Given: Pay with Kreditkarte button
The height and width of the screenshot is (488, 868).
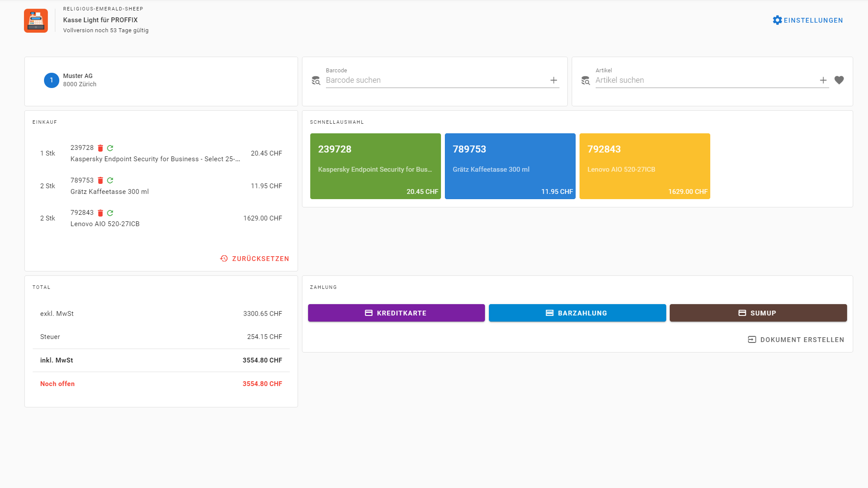Looking at the screenshot, I should click(x=396, y=313).
